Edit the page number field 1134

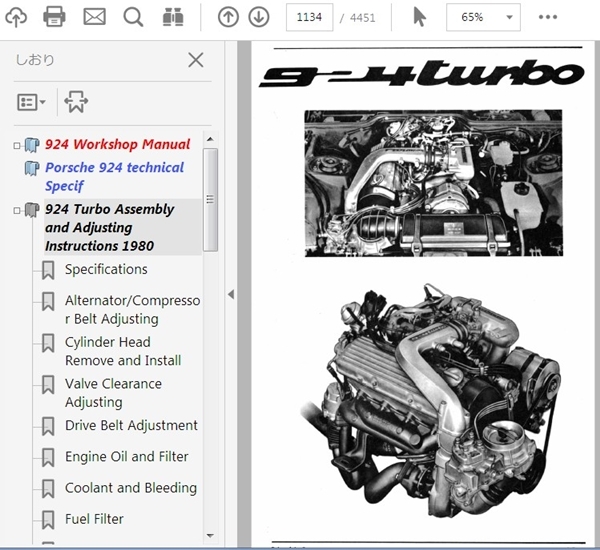coord(309,17)
